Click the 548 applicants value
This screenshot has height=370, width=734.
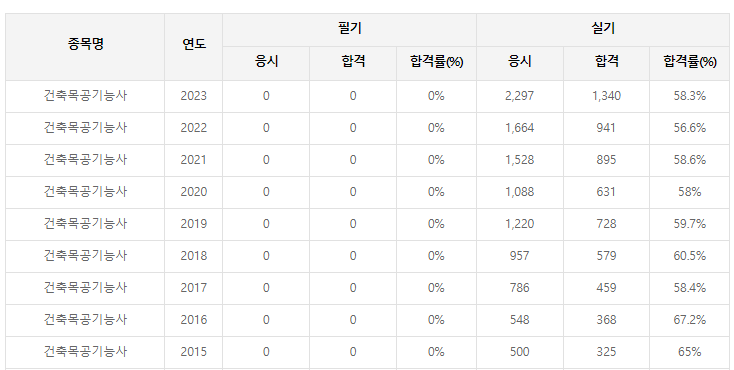point(520,320)
